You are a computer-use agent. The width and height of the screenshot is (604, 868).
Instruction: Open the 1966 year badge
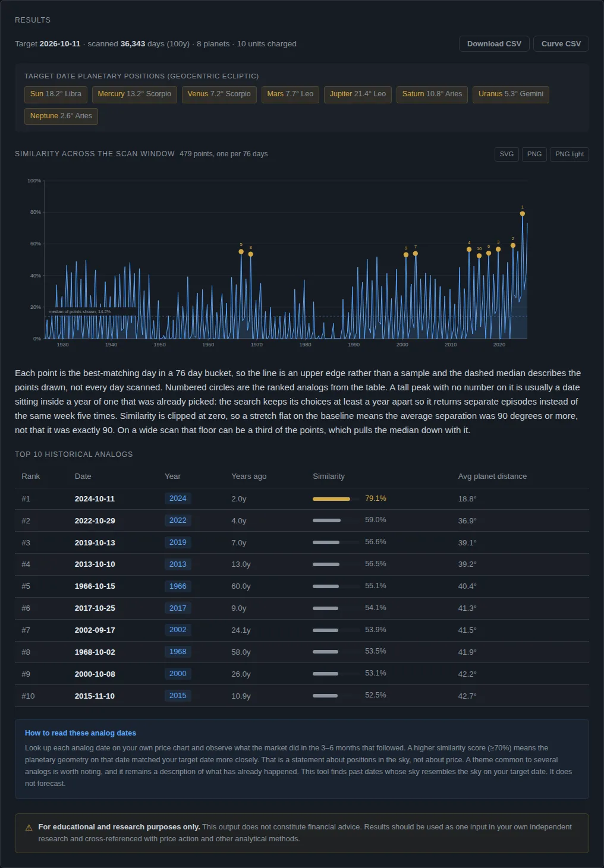click(x=178, y=586)
